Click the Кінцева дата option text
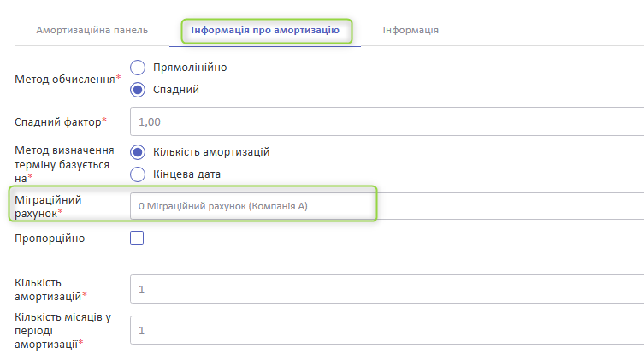This screenshot has width=644, height=354. click(187, 174)
